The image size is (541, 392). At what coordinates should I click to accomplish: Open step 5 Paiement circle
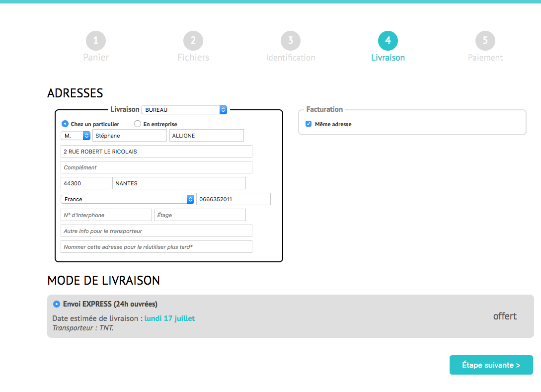485,41
